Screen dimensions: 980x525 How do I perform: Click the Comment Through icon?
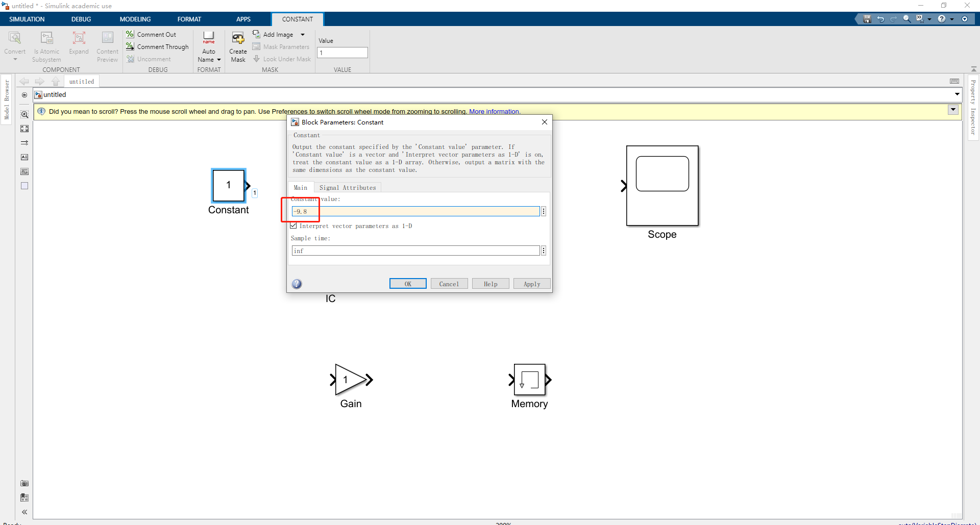click(130, 46)
